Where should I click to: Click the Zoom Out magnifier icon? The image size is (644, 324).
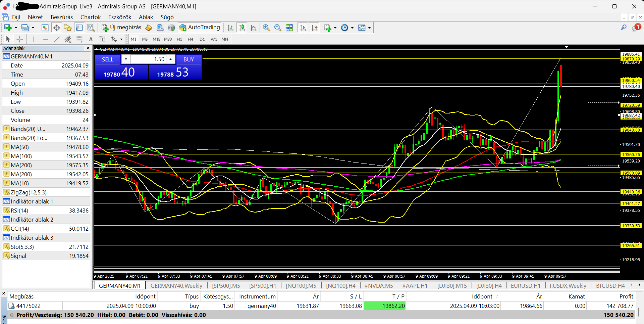click(x=277, y=28)
